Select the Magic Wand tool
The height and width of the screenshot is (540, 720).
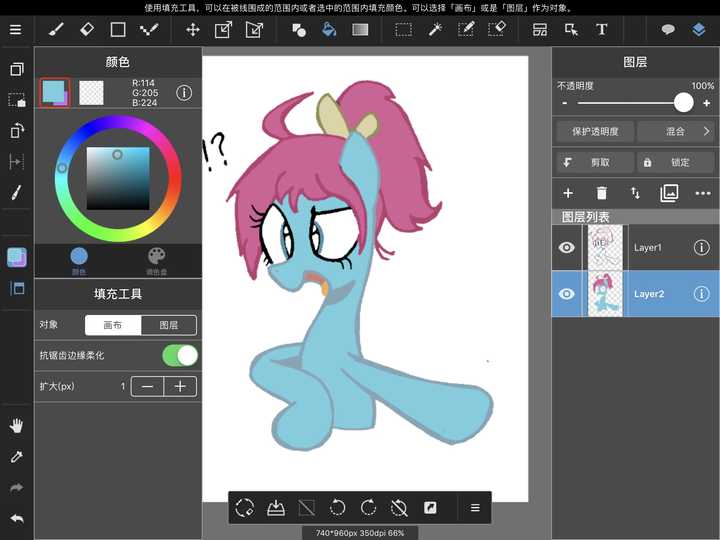click(435, 30)
